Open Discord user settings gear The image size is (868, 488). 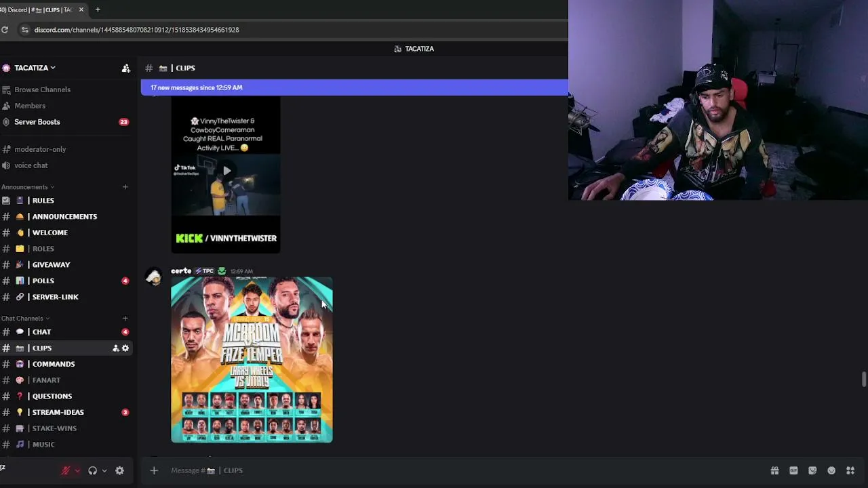click(x=119, y=470)
